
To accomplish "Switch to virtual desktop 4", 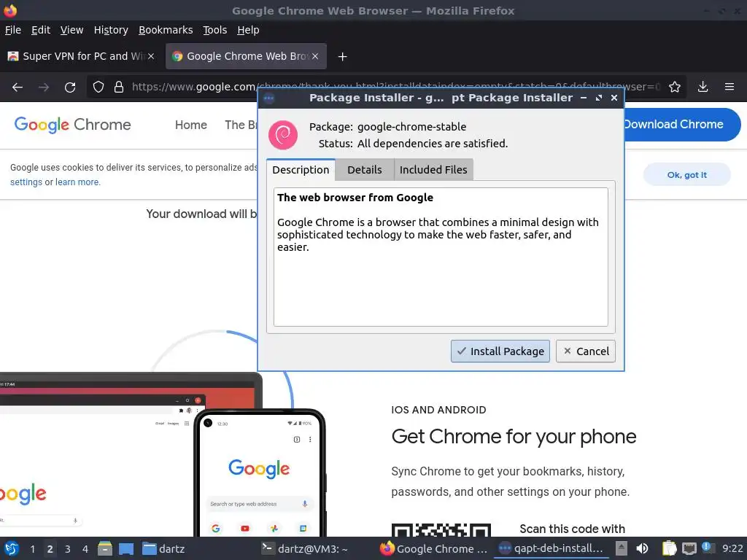I will (x=85, y=549).
